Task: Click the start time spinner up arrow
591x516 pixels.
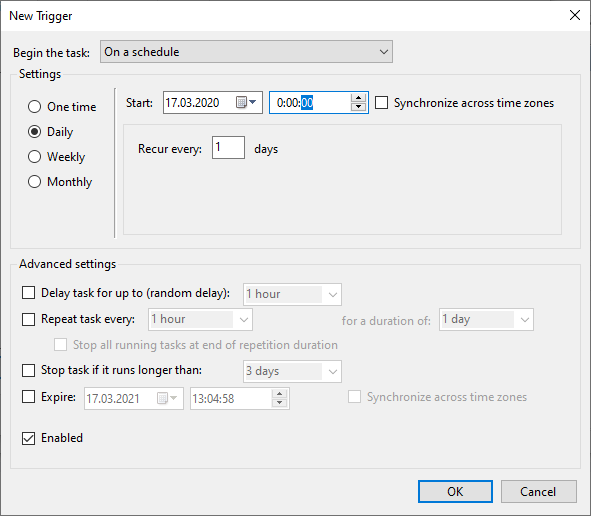Action: pyautogui.click(x=358, y=98)
